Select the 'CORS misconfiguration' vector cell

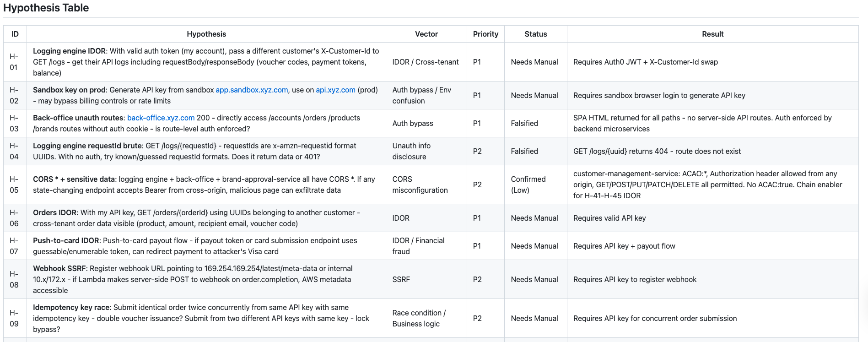(x=420, y=185)
